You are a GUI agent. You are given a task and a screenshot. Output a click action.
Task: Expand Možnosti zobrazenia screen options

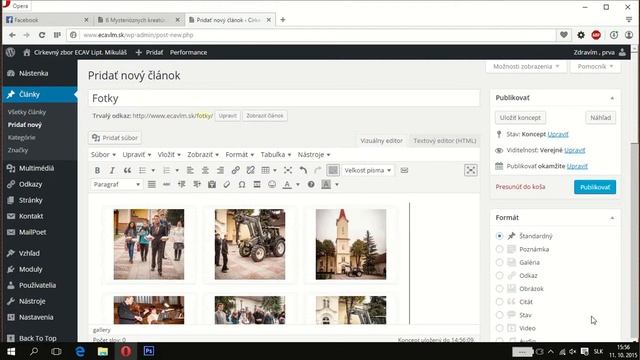526,67
